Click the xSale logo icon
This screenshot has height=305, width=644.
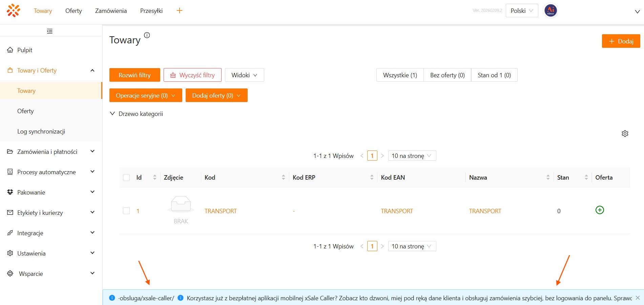13,11
